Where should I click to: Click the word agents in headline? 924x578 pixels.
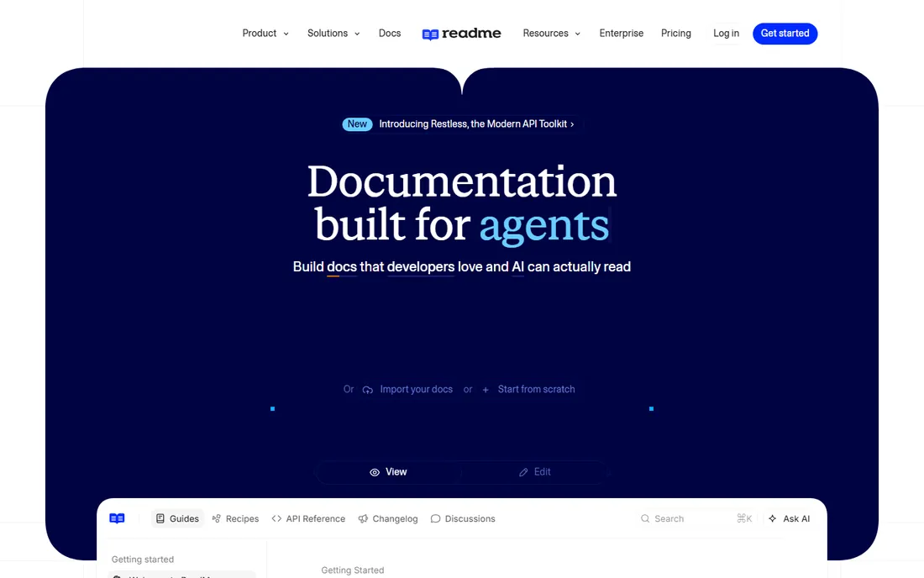click(544, 226)
